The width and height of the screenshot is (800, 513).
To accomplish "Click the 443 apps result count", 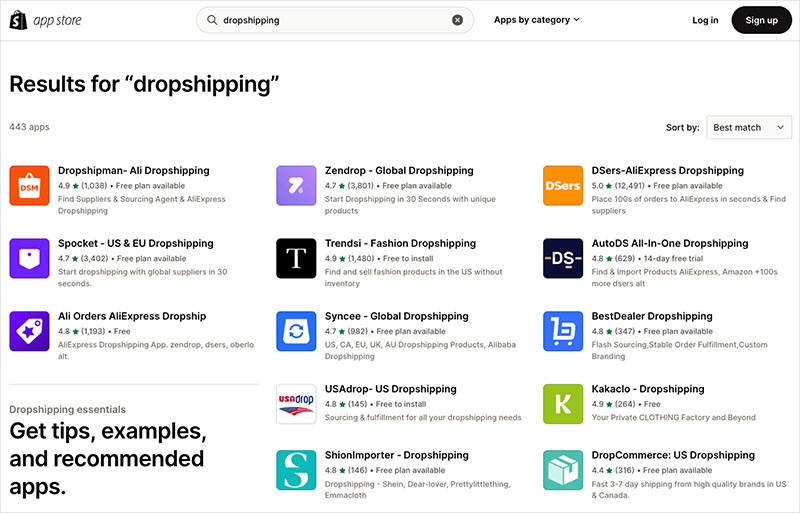I will [29, 127].
